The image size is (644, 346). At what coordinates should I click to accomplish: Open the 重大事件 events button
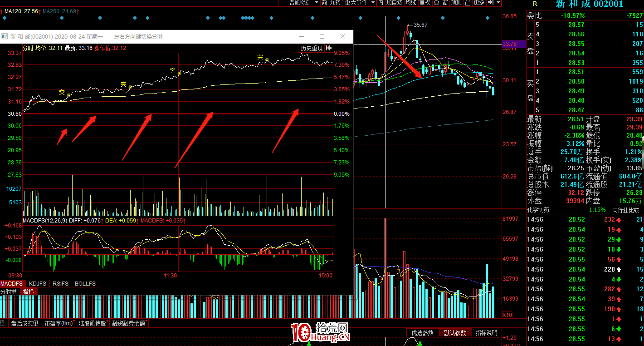[x=356, y=3]
